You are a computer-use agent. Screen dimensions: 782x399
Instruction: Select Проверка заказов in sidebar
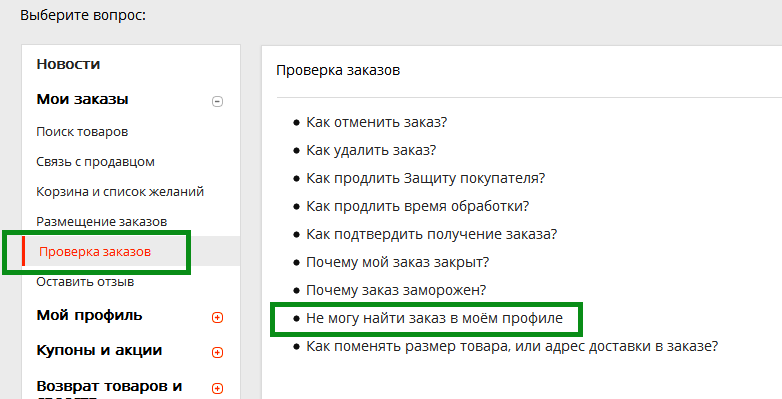point(95,251)
